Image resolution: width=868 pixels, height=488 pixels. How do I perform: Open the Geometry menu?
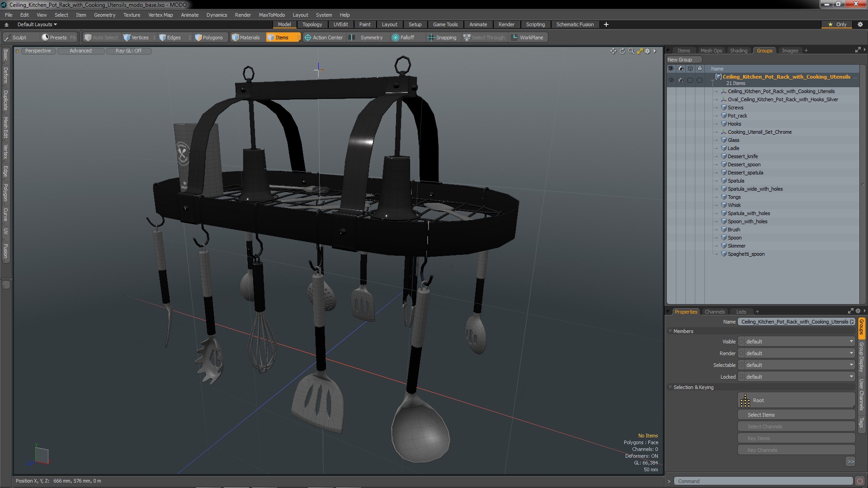pyautogui.click(x=104, y=15)
